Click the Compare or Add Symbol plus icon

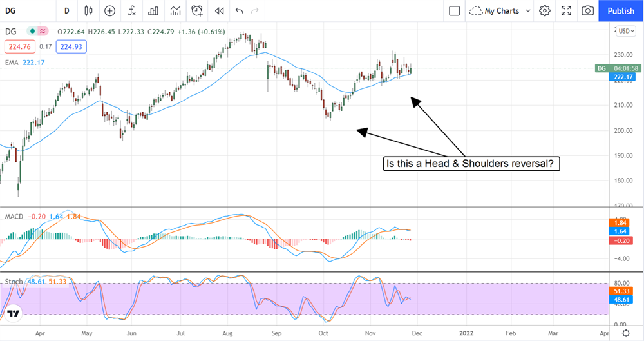click(110, 10)
